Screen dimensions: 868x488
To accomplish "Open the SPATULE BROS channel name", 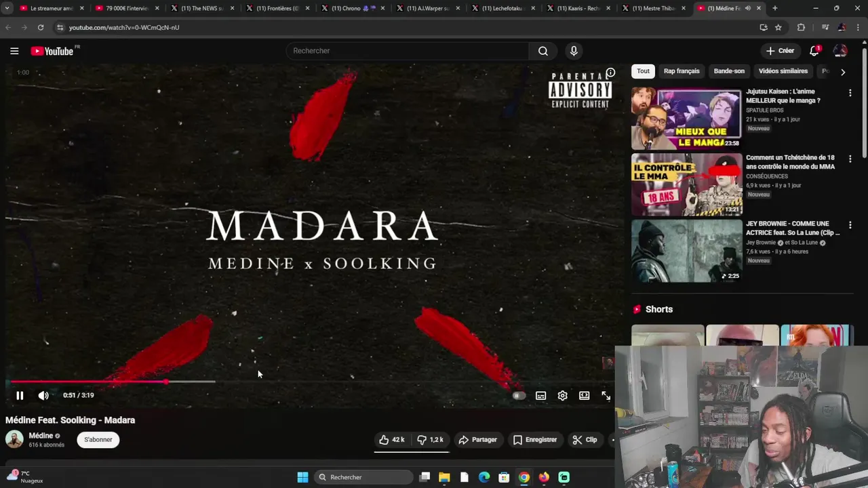I will (764, 110).
